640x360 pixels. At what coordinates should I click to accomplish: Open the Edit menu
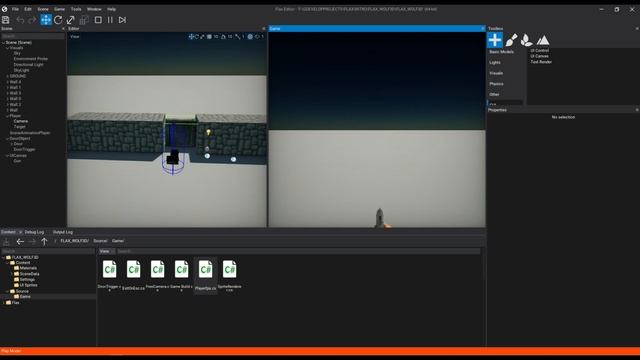tap(28, 9)
